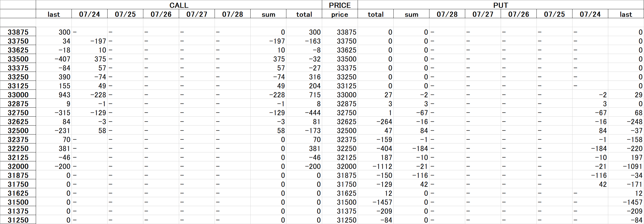Click row label 33000 in first column
Image resolution: width=644 pixels, height=224 pixels.
click(x=18, y=94)
